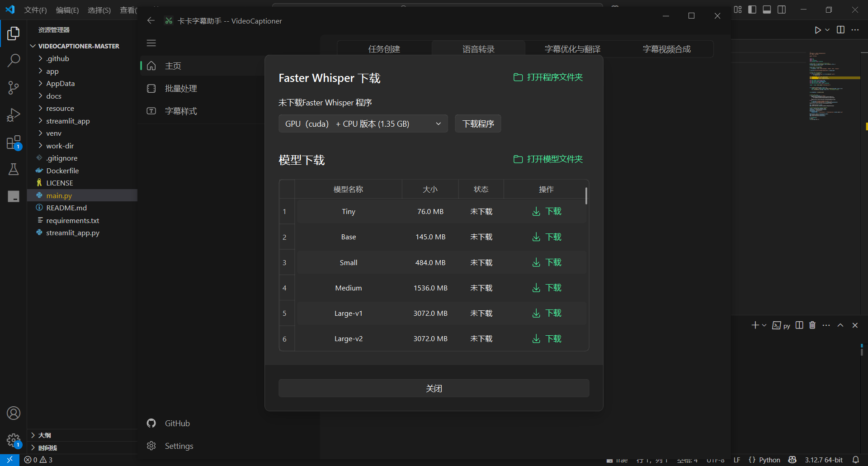Toggle the bottom panel layout icon
This screenshot has width=868, height=466.
[767, 10]
